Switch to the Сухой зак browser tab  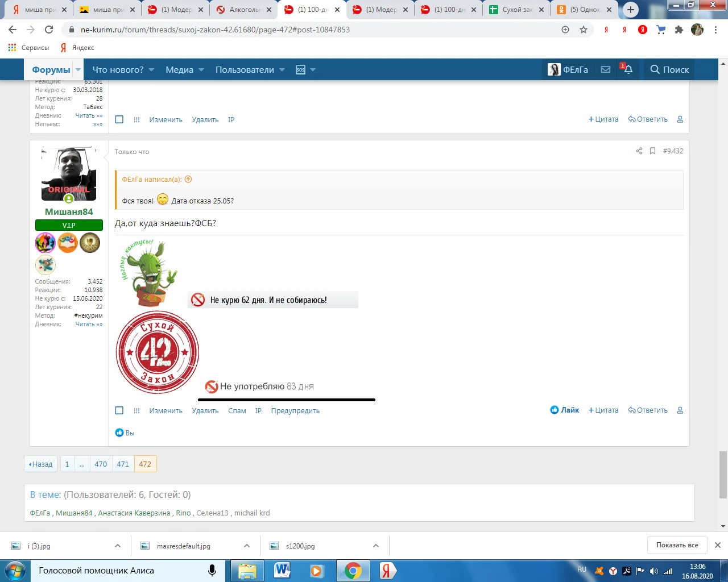tap(516, 10)
